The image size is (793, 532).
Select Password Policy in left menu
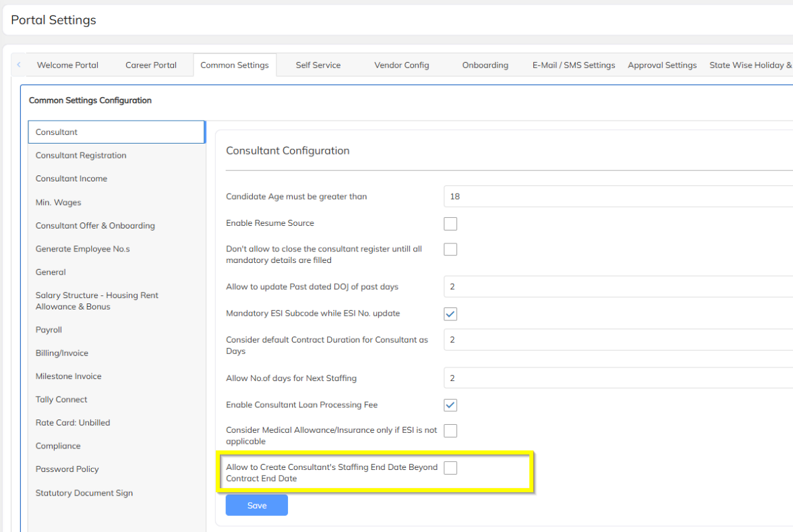[67, 469]
